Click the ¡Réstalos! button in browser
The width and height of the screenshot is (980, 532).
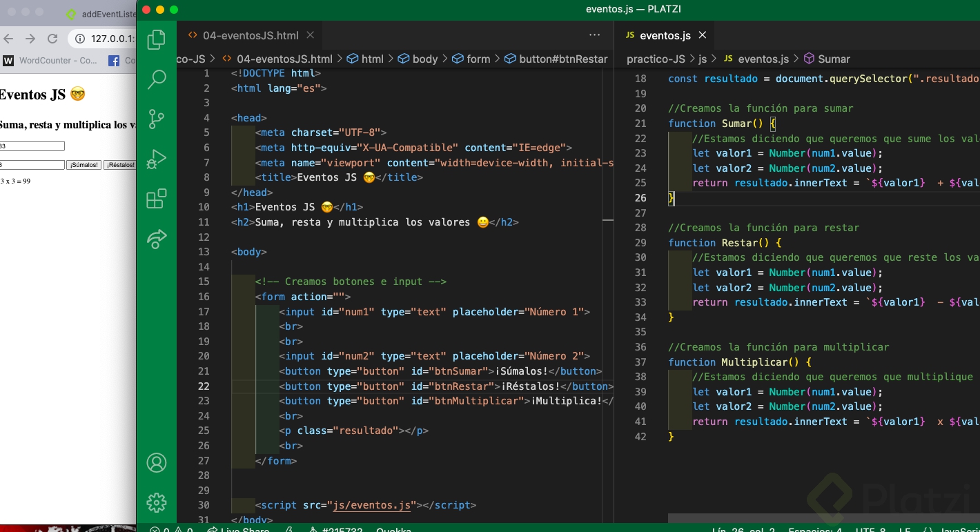pyautogui.click(x=120, y=165)
